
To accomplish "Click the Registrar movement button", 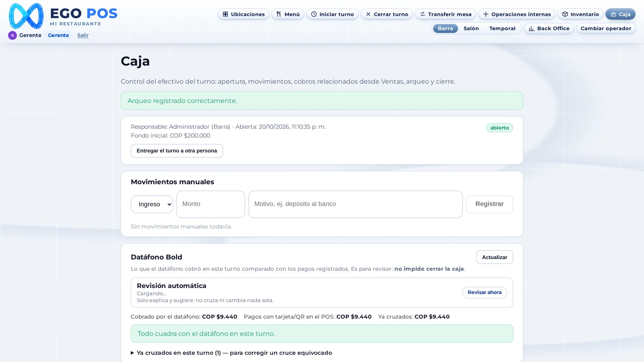I will tap(489, 204).
